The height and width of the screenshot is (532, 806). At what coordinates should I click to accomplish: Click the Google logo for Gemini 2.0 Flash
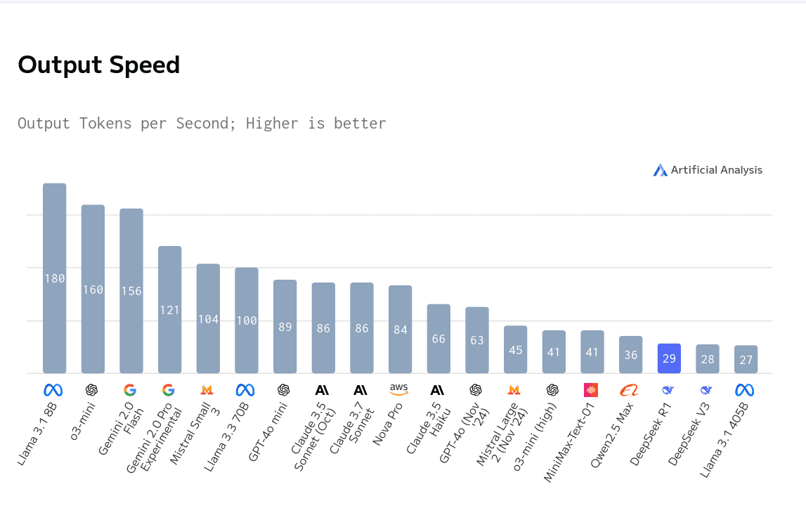[130, 390]
